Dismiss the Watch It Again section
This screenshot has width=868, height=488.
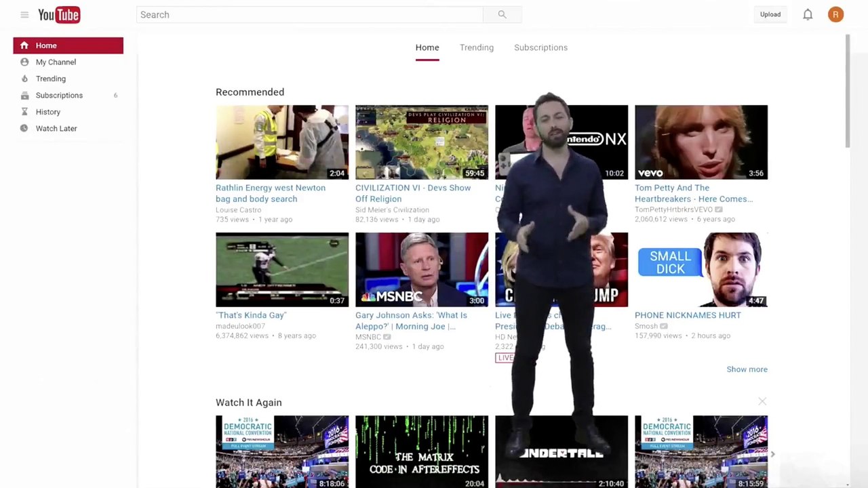click(762, 402)
